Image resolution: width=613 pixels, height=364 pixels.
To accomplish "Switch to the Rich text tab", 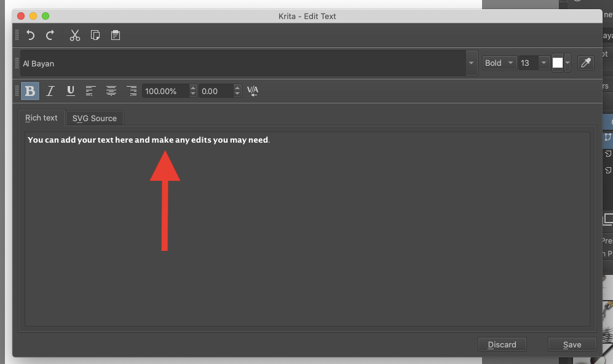I will (x=41, y=117).
